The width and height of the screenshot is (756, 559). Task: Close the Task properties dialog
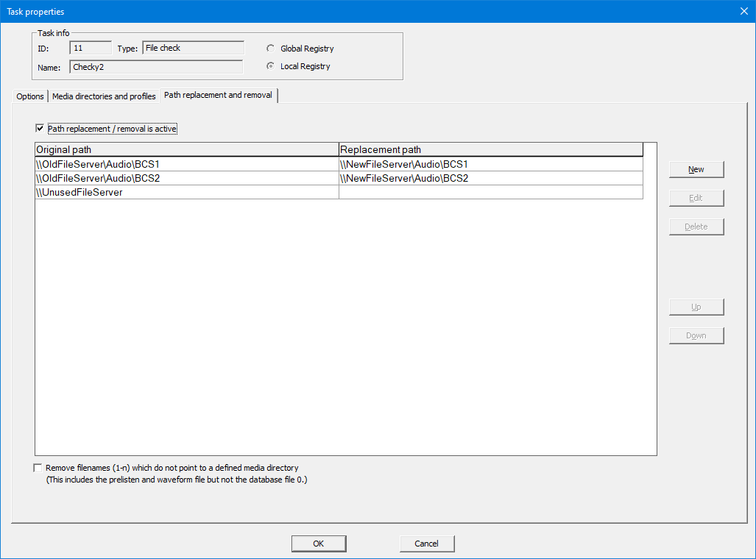[743, 11]
